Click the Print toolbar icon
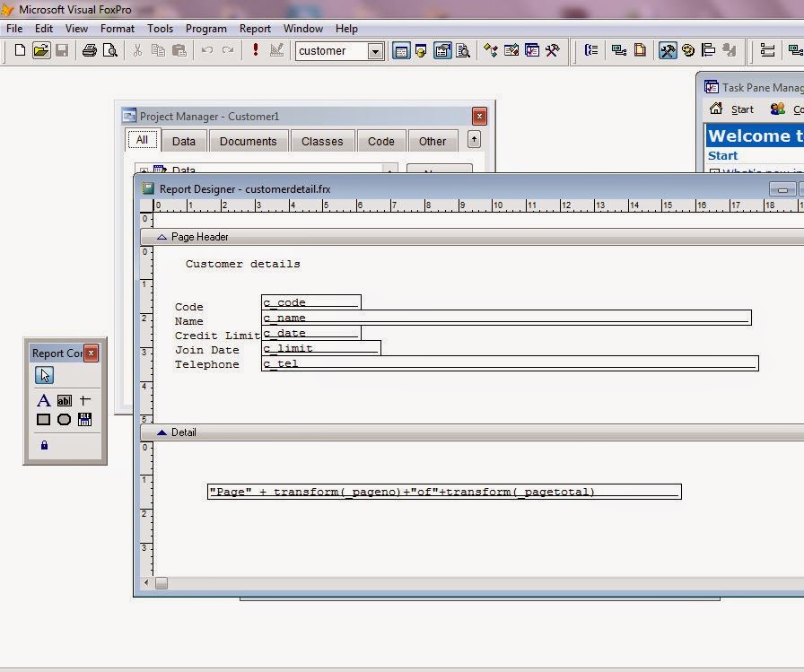This screenshot has width=804, height=672. 90,50
